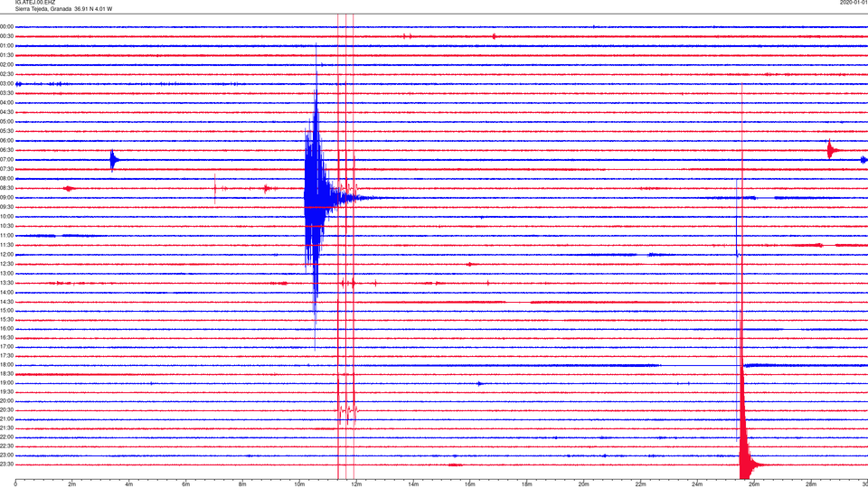The width and height of the screenshot is (868, 488).
Task: Select the 09:30 trace time label
Action: 6,207
